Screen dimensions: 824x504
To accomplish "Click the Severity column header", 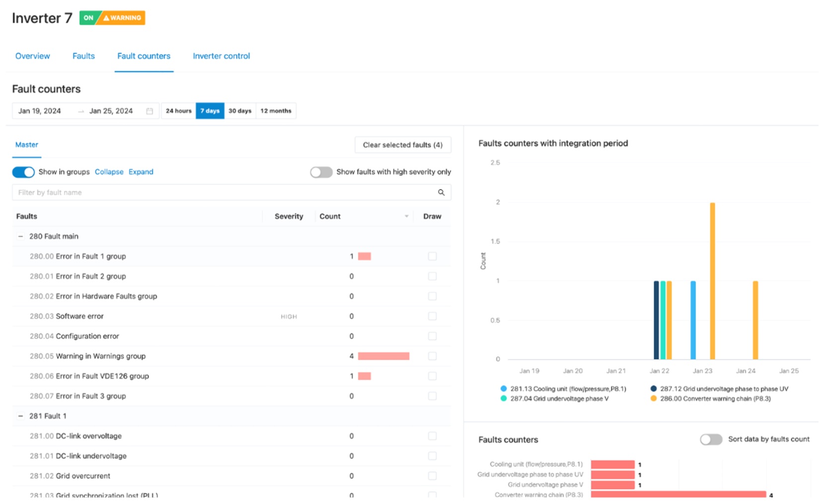I will point(289,216).
